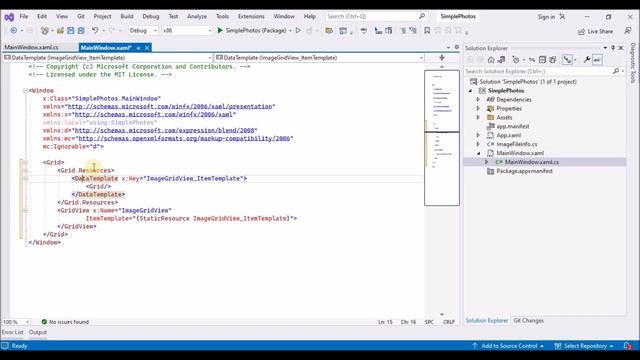
Task: Click Add to Source Control
Action: click(x=509, y=346)
